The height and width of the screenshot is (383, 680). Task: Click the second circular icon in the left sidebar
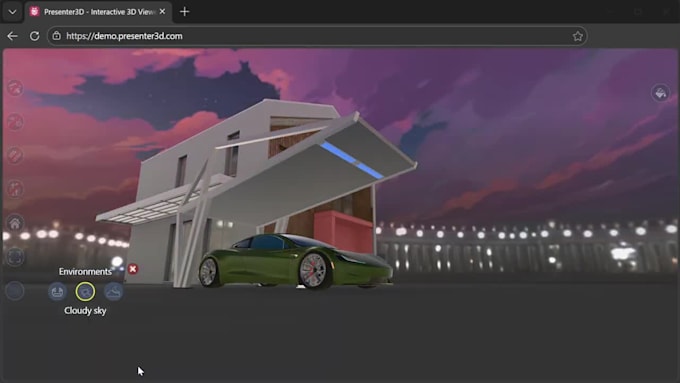coord(15,121)
